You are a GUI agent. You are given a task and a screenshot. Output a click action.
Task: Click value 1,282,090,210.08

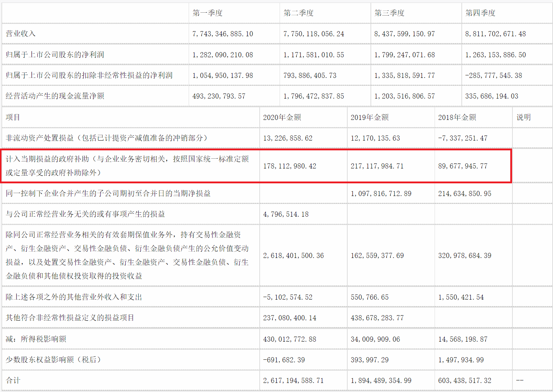point(223,55)
